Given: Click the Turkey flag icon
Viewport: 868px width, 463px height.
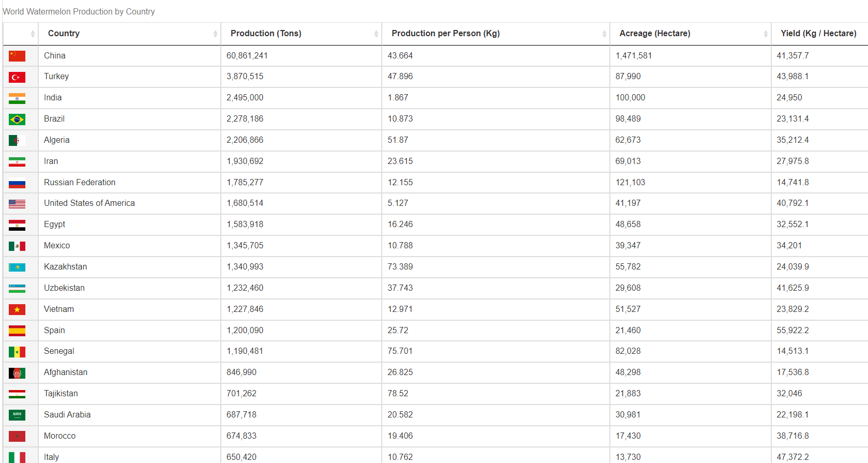Looking at the screenshot, I should [17, 77].
